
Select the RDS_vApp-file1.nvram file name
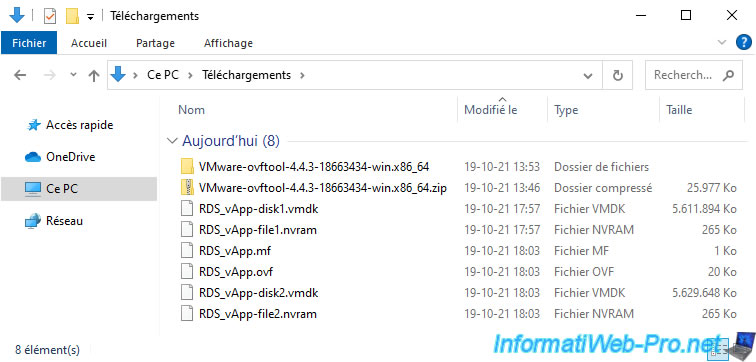[x=258, y=230]
